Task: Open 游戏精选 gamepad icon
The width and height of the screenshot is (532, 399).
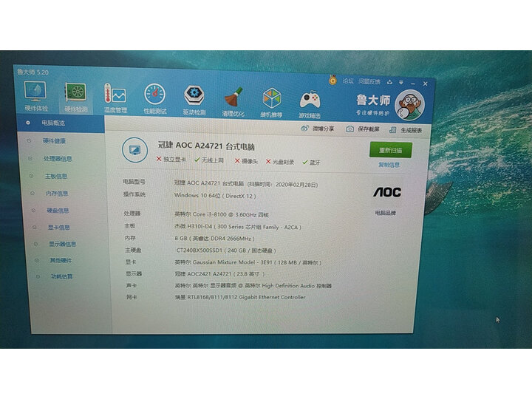Action: pyautogui.click(x=310, y=104)
